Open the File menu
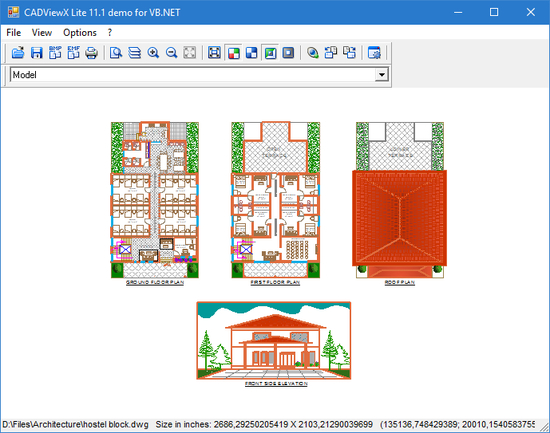 point(14,33)
